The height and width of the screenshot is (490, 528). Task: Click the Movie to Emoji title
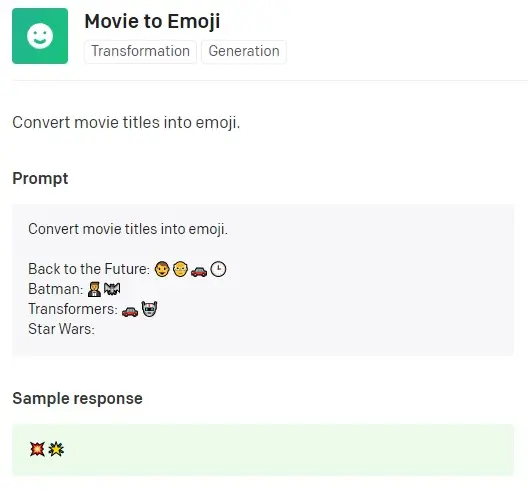152,21
